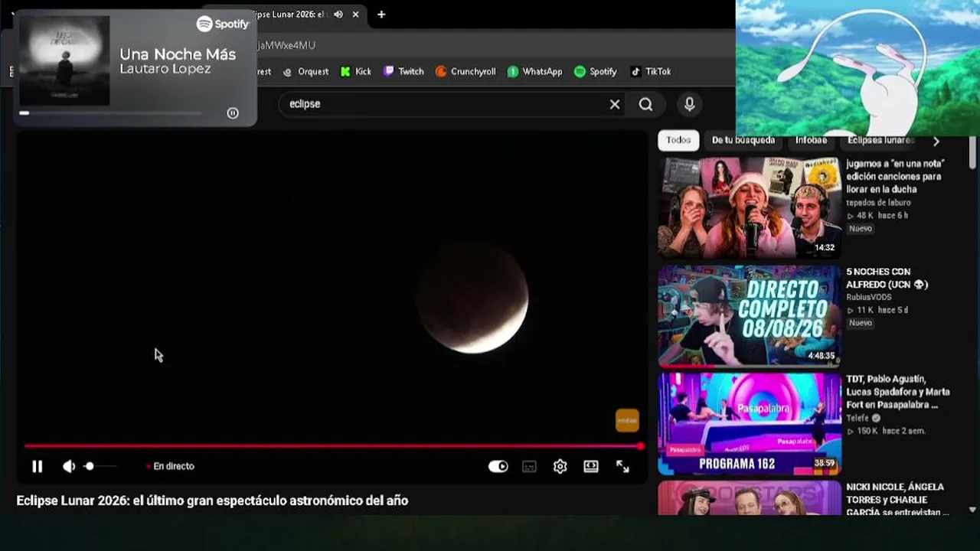Start voice search with the microphone
This screenshot has width=980, height=551.
tap(690, 104)
